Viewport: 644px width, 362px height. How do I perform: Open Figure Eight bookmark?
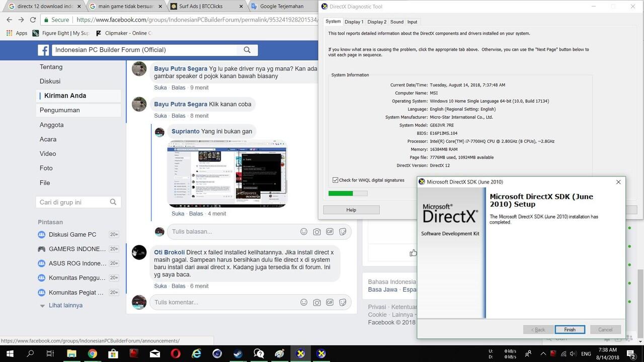click(x=60, y=33)
